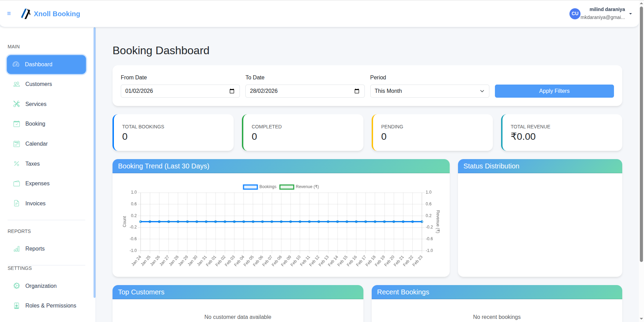Open the sidebar hamburger menu
Image resolution: width=644 pixels, height=322 pixels.
click(x=9, y=13)
